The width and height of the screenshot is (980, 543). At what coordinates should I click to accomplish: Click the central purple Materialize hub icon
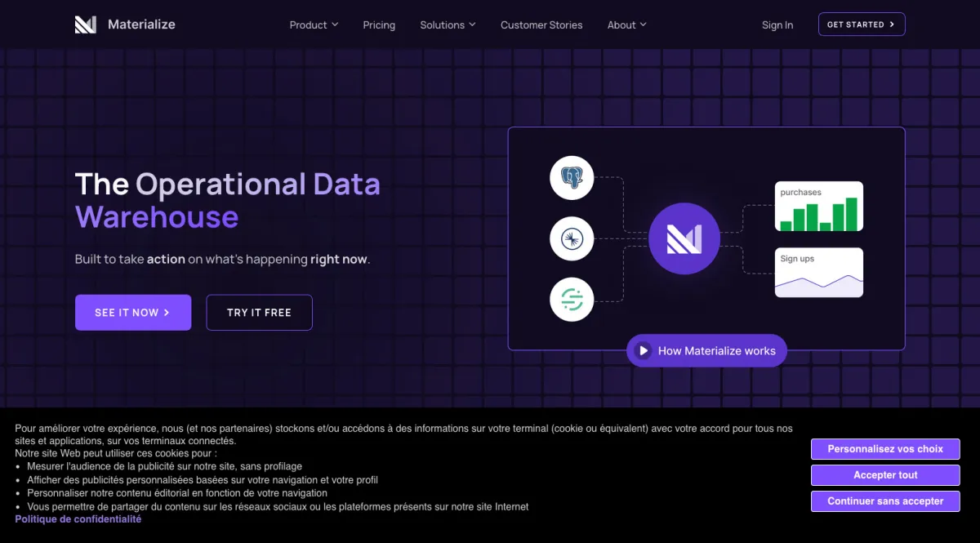point(684,238)
